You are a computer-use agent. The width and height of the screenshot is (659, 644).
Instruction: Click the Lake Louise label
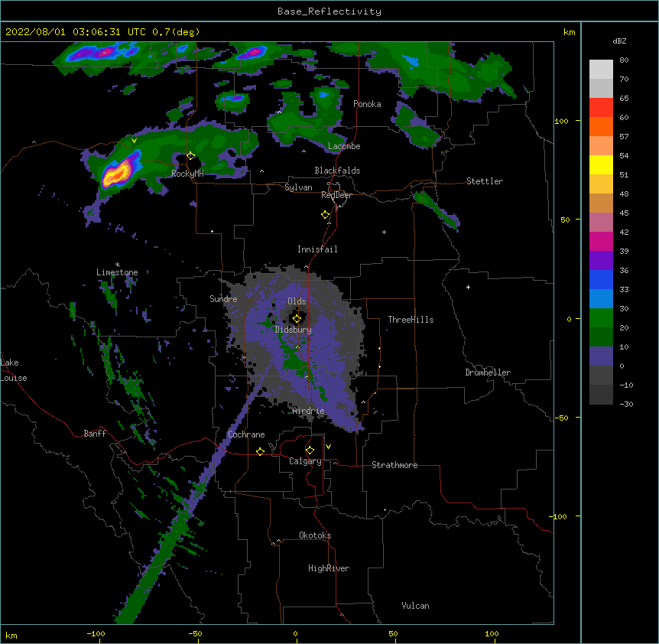point(14,370)
